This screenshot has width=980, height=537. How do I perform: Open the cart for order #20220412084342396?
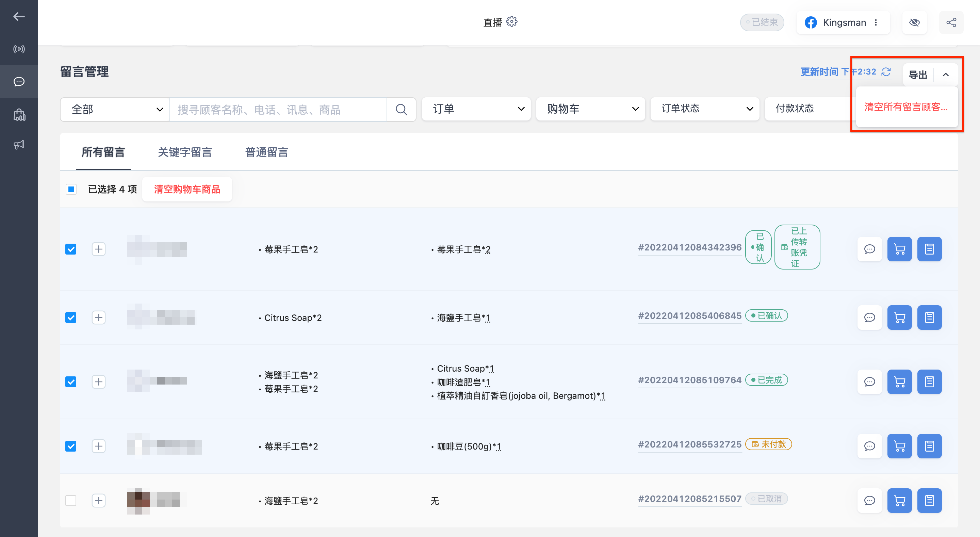[899, 249]
